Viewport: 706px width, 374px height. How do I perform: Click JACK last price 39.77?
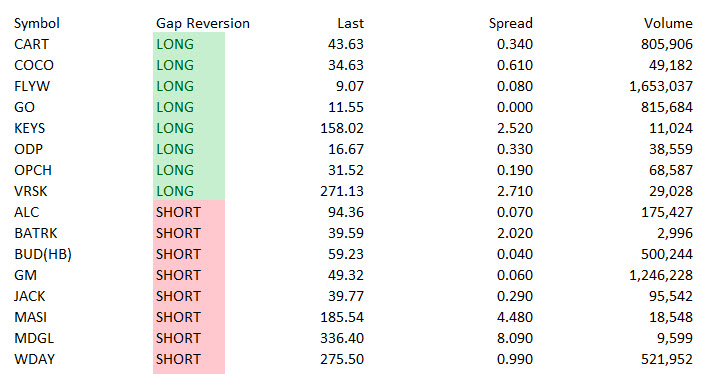coord(346,296)
